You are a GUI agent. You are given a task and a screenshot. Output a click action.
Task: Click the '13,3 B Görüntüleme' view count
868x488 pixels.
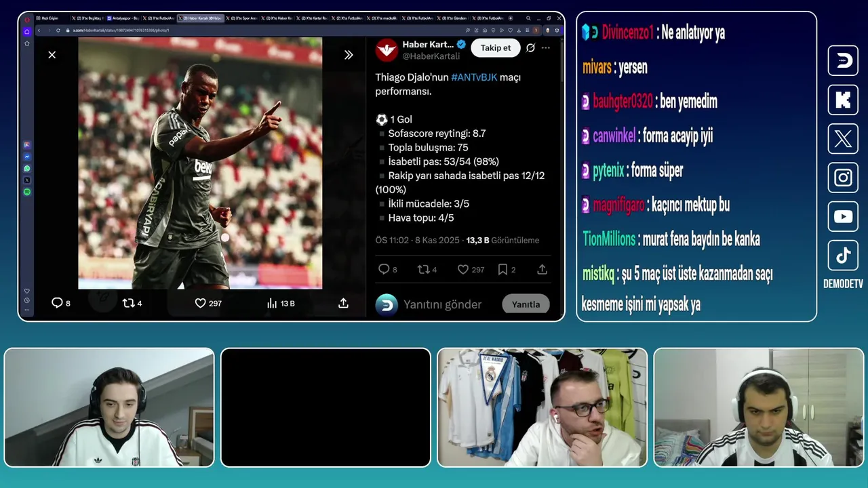502,240
